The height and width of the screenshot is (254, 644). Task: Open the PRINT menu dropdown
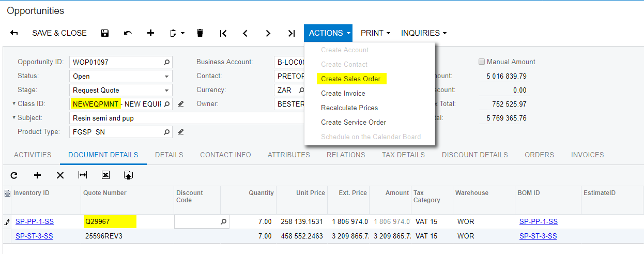(x=375, y=33)
